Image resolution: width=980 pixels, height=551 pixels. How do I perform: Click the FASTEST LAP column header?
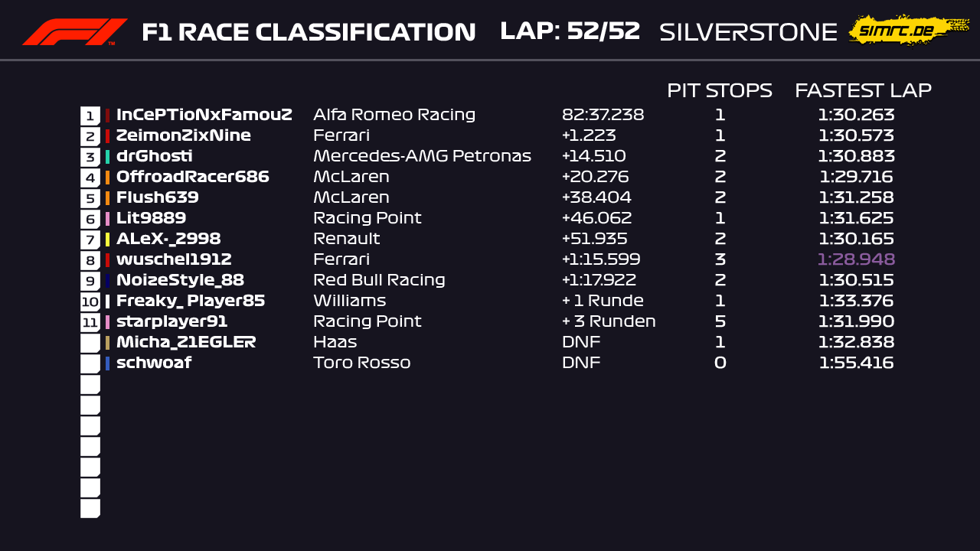pos(863,90)
